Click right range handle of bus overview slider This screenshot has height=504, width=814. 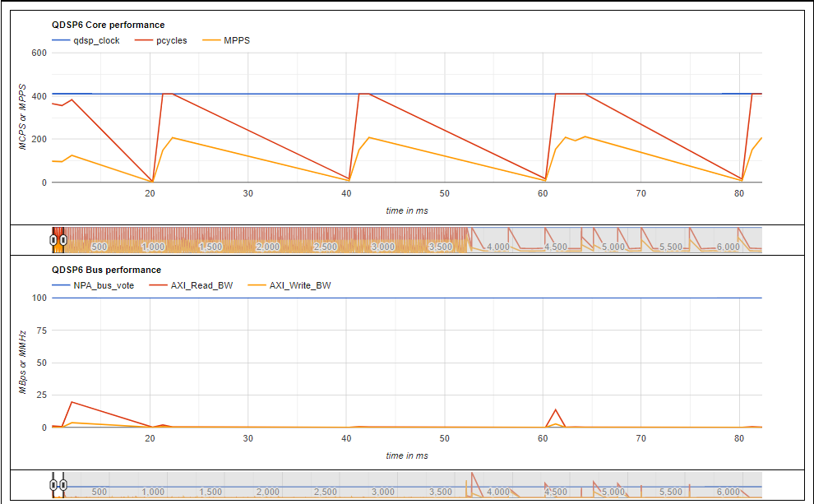tap(62, 485)
